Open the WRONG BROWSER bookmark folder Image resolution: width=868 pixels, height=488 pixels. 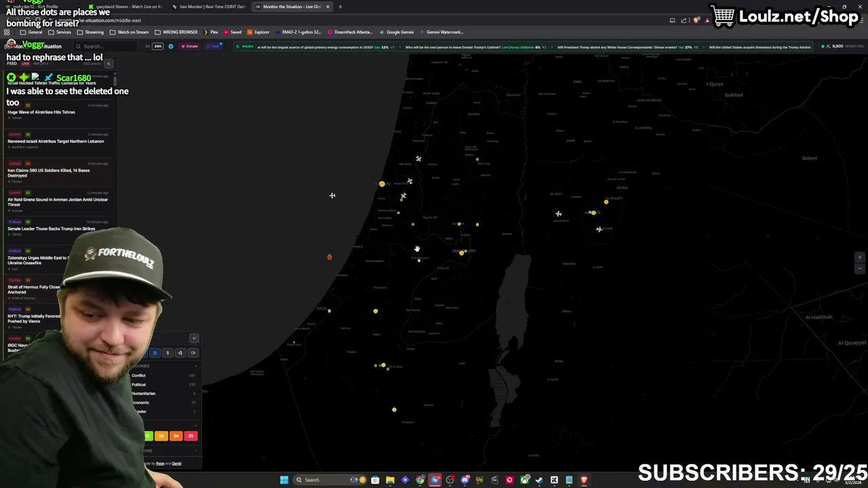click(x=176, y=32)
